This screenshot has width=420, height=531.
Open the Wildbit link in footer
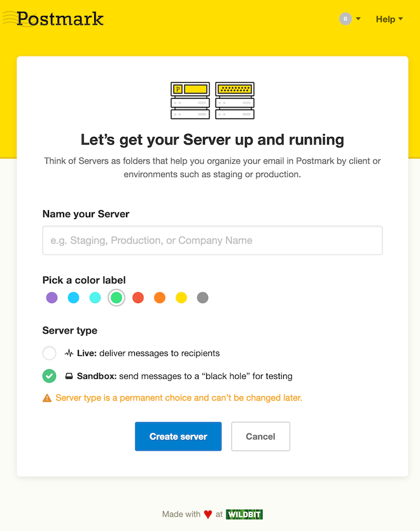click(244, 514)
